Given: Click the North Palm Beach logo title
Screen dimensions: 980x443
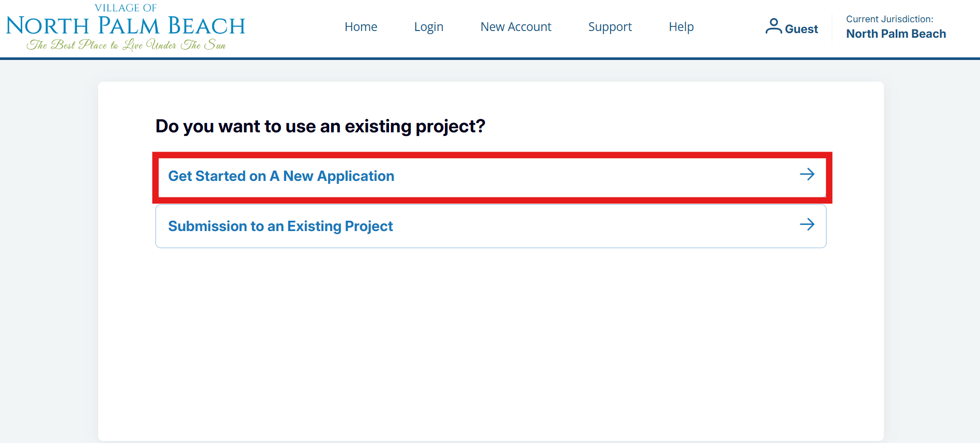Looking at the screenshot, I should pos(126,26).
